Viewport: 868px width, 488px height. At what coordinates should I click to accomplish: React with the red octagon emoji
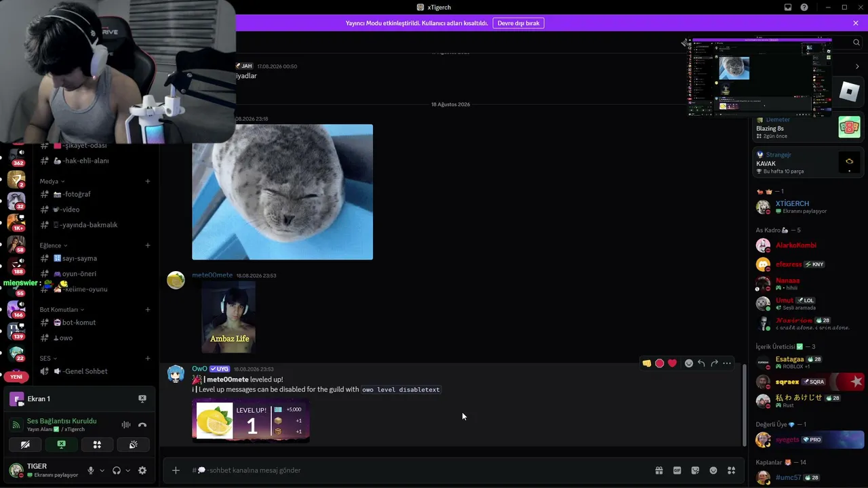[x=659, y=363]
